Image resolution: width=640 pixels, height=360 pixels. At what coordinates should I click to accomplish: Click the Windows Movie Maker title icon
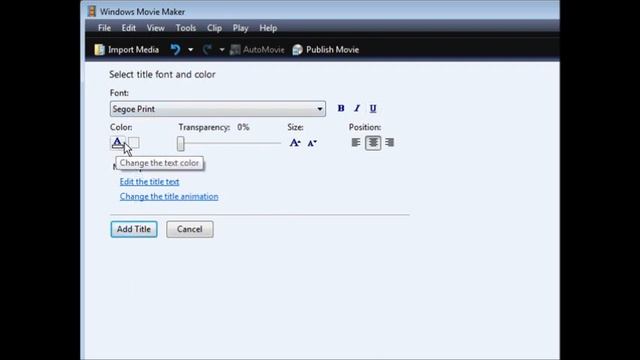click(92, 11)
